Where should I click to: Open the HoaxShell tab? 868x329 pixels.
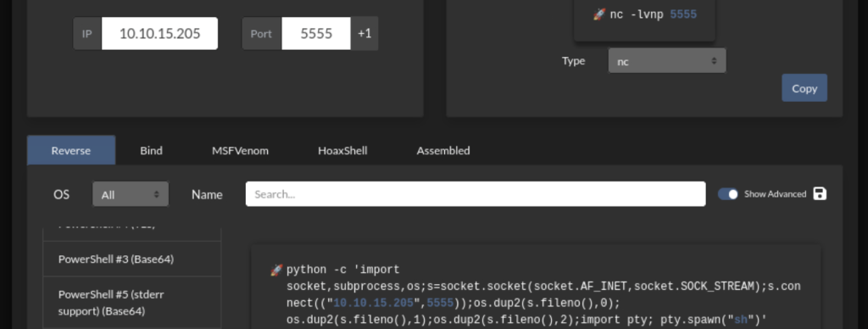(342, 150)
